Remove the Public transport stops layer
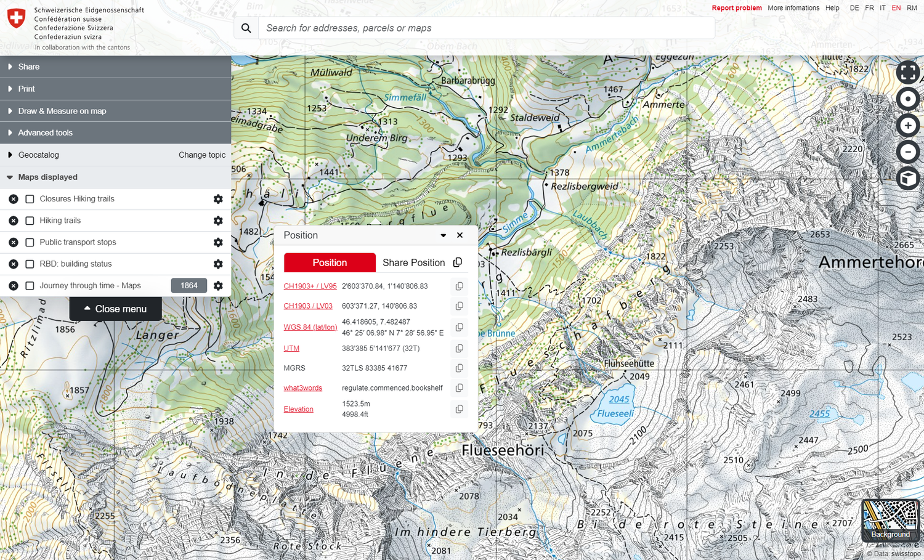 (13, 242)
